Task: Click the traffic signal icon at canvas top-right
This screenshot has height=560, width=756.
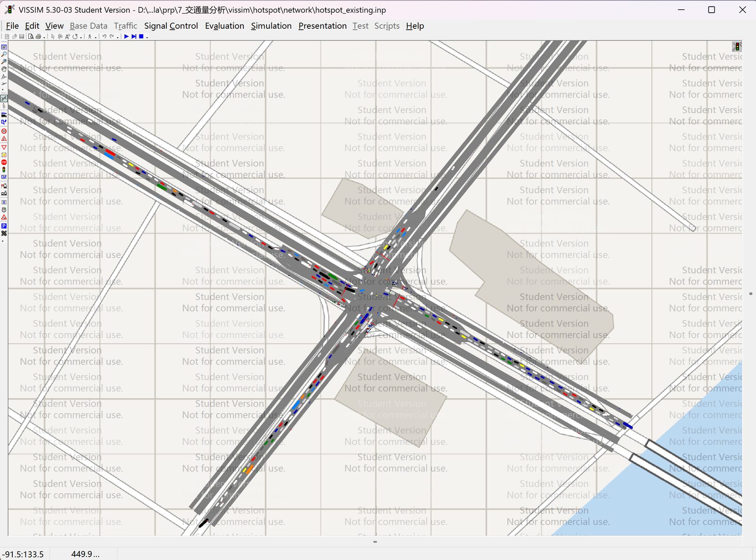Action: tap(737, 46)
